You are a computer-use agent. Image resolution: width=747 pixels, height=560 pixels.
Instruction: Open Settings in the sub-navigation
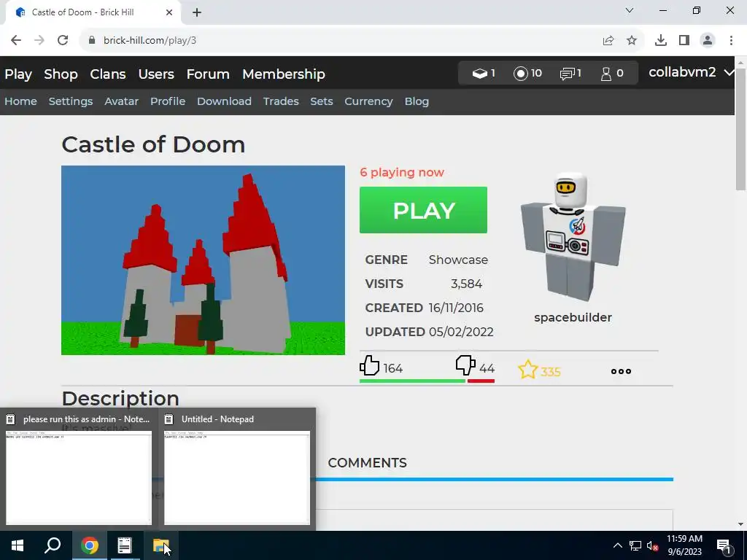(71, 101)
